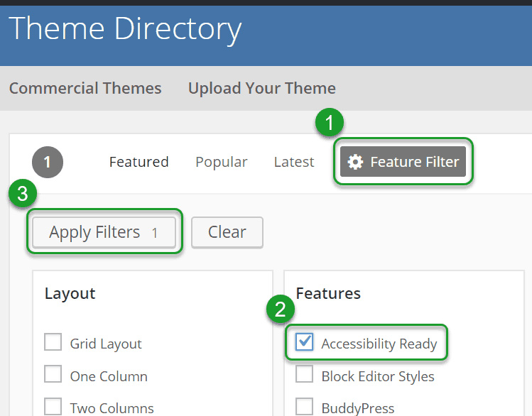Enable the Block Editor Styles checkbox
The height and width of the screenshot is (416, 532).
304,374
